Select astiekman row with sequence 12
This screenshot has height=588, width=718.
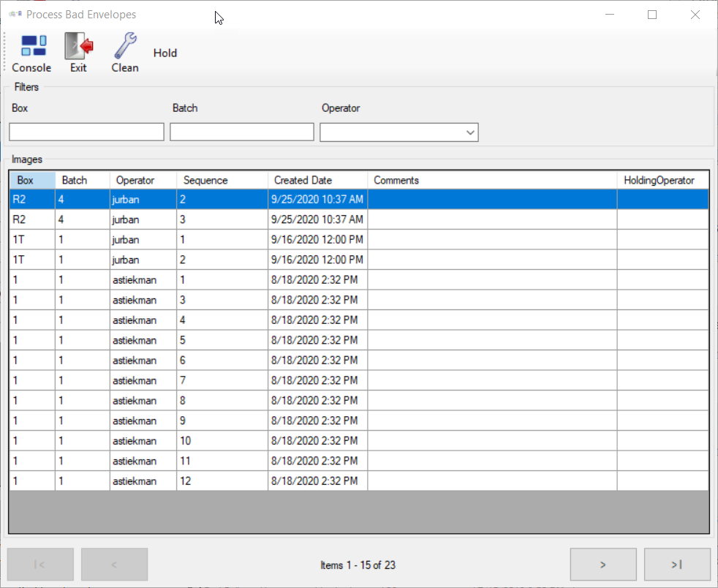(x=359, y=481)
